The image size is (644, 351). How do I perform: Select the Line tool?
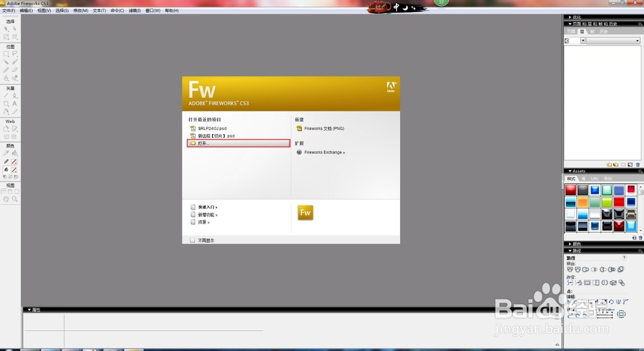tap(6, 95)
